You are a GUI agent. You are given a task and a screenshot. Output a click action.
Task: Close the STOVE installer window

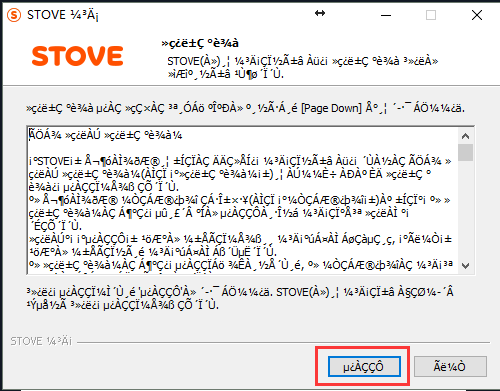point(477,15)
